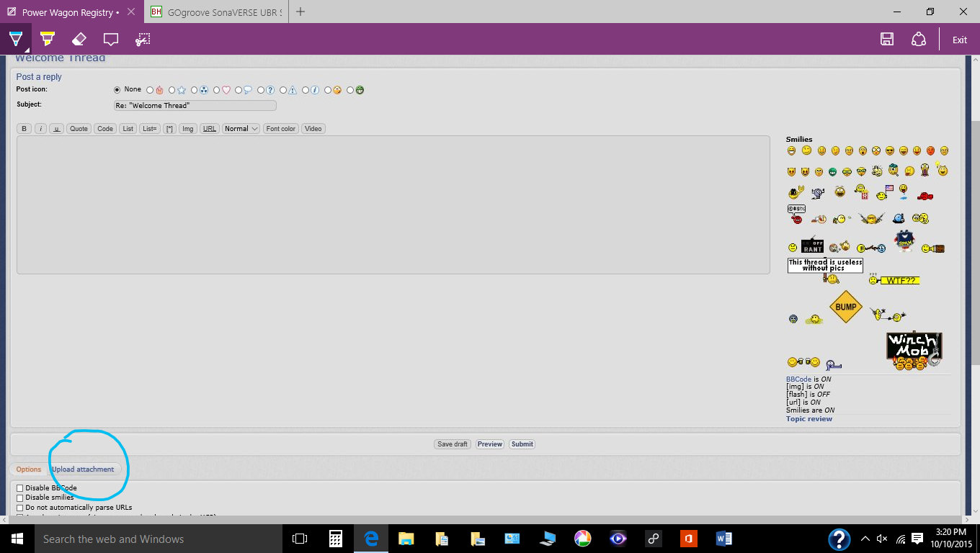Tick Do not automatically parse URLs
Image resolution: width=980 pixels, height=553 pixels.
20,508
